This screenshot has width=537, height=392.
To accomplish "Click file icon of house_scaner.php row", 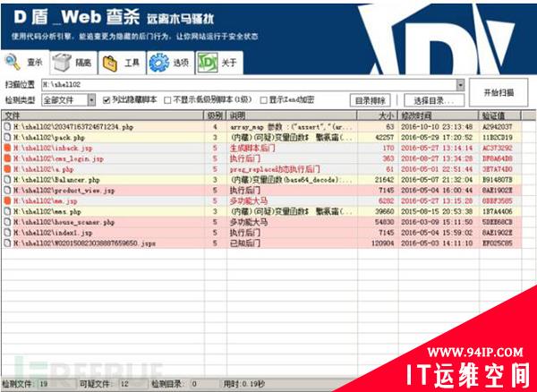I will [7, 222].
